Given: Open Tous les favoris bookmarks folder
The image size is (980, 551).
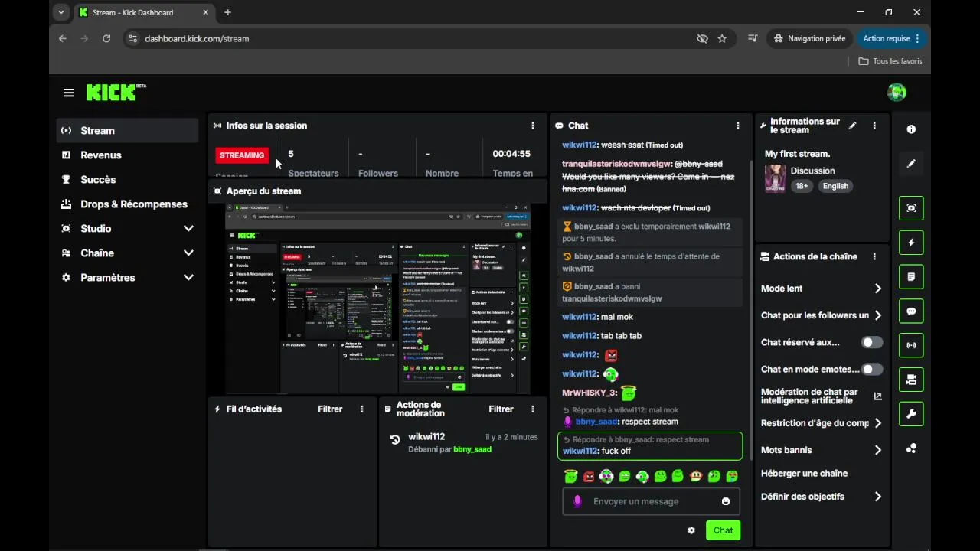Looking at the screenshot, I should (890, 61).
